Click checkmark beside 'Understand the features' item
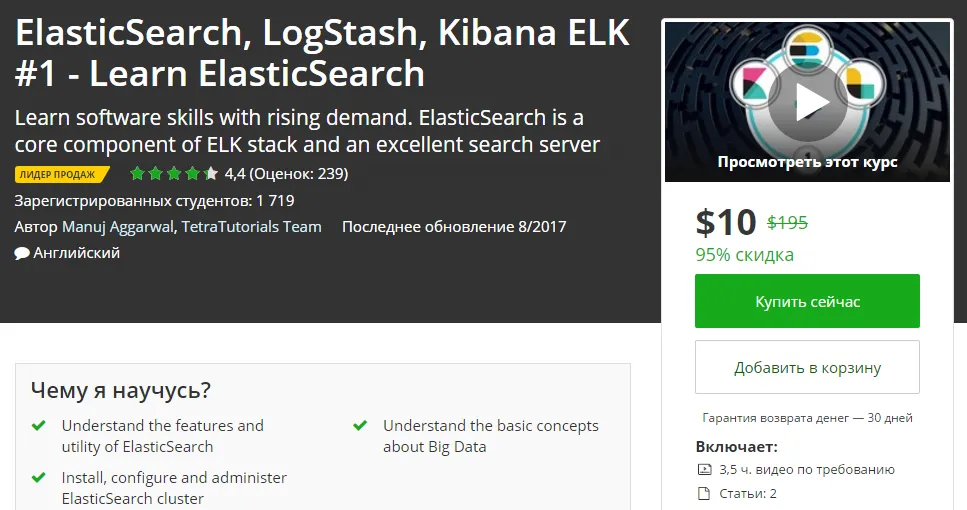Screen dimensions: 967x510 pyautogui.click(x=39, y=426)
